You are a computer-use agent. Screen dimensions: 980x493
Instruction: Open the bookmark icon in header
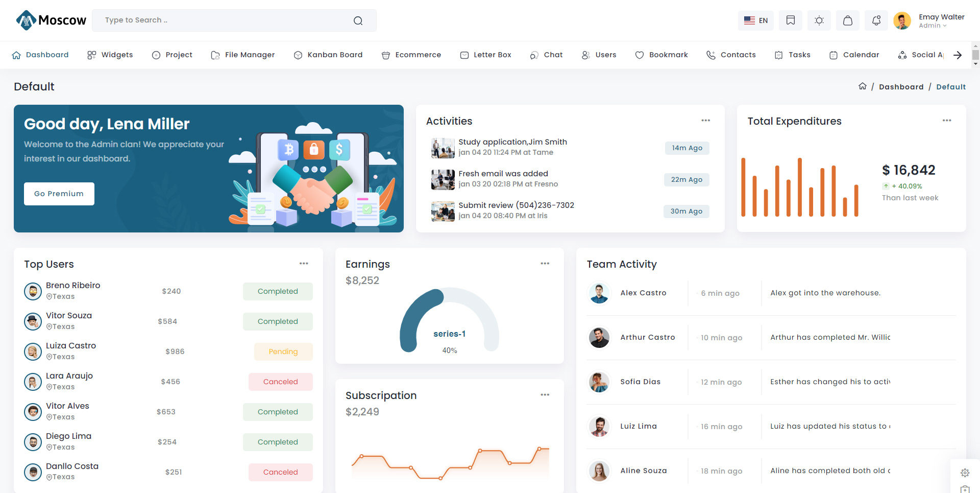coord(791,20)
